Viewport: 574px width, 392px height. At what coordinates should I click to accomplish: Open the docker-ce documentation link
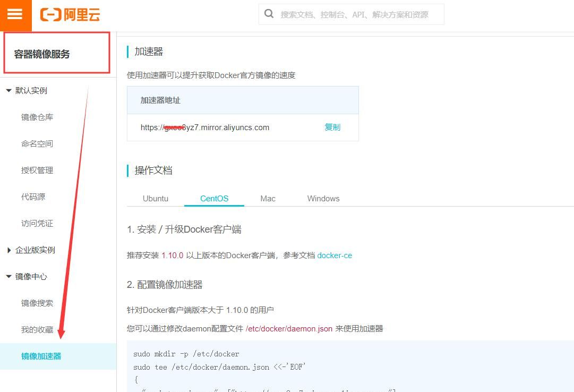click(x=335, y=255)
